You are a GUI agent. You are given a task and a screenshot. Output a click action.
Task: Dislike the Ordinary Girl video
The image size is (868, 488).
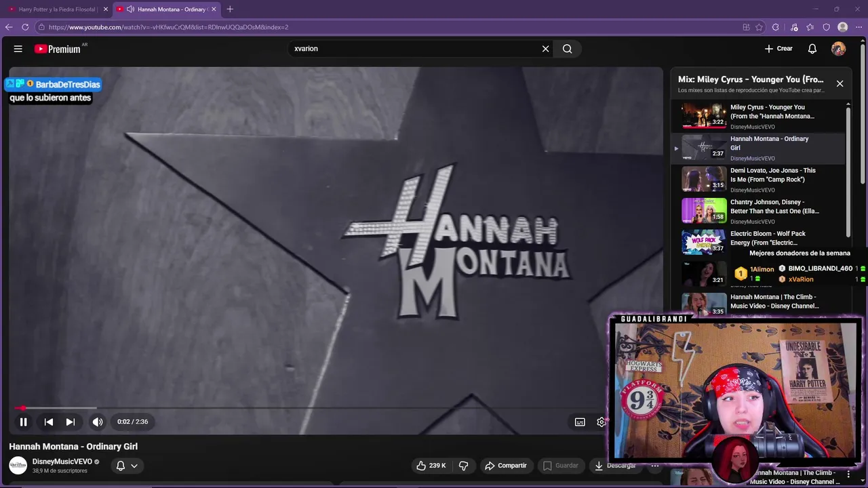[464, 466]
